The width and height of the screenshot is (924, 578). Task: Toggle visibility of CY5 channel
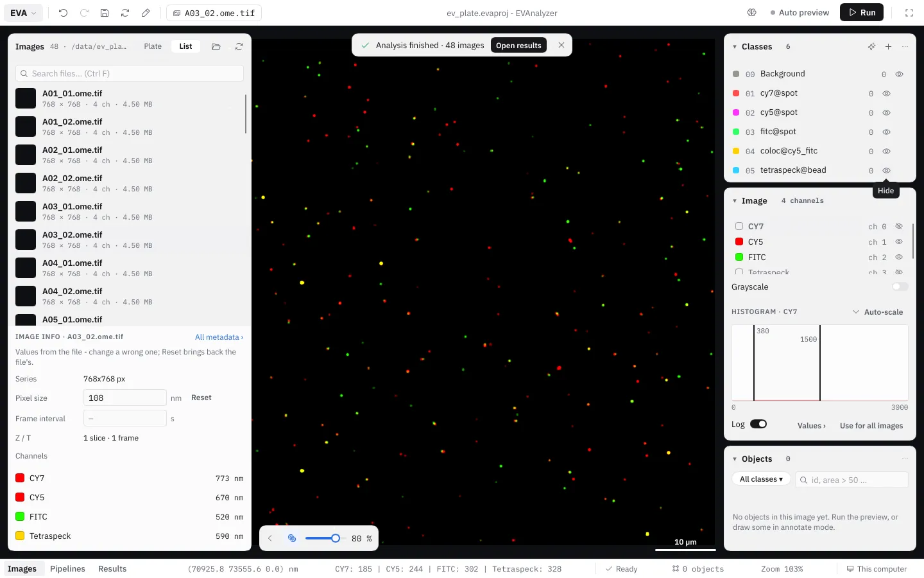coord(899,242)
